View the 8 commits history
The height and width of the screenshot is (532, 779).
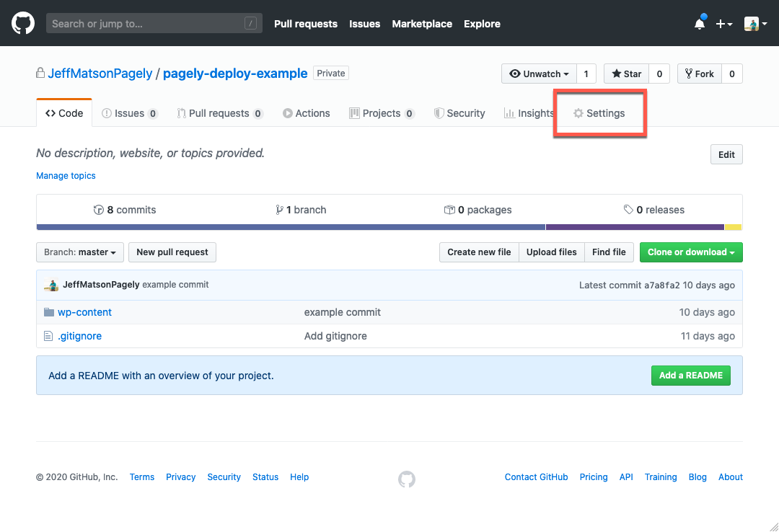pyautogui.click(x=125, y=210)
